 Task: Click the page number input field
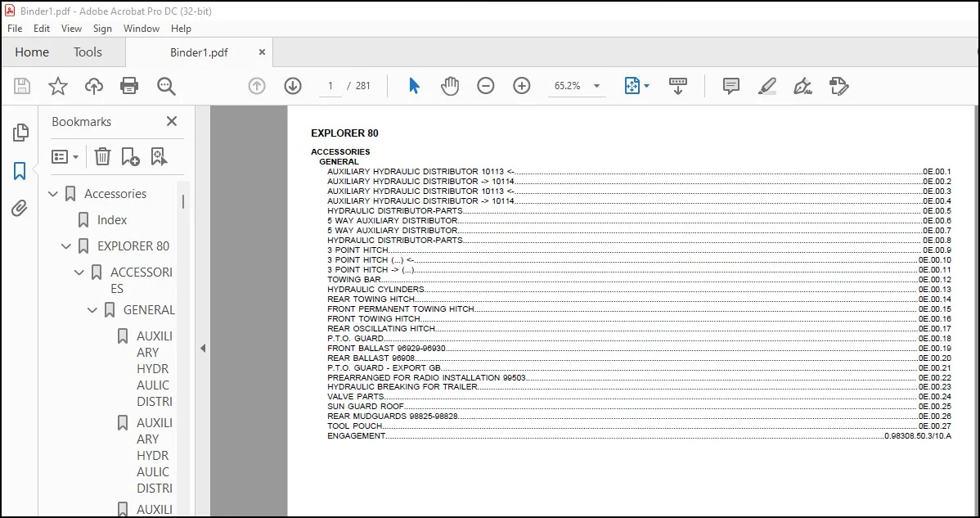330,86
